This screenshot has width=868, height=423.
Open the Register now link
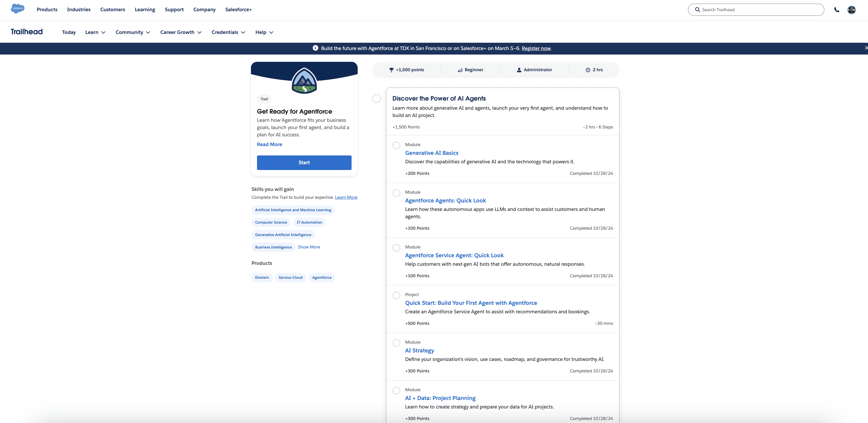(536, 48)
